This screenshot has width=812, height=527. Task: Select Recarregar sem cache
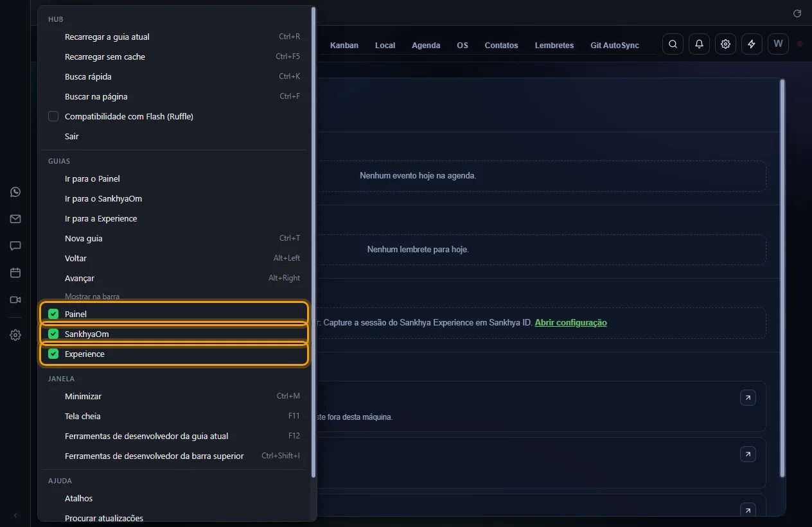(174, 56)
